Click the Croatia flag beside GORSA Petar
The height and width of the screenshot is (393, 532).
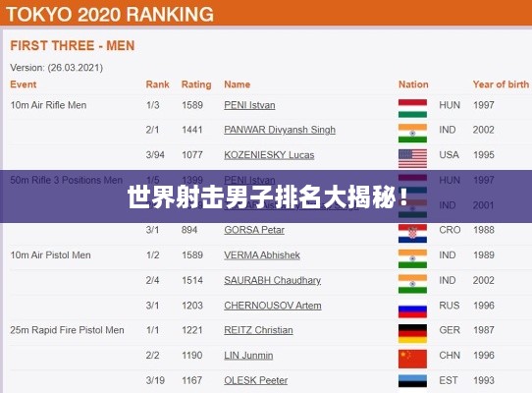tap(412, 234)
